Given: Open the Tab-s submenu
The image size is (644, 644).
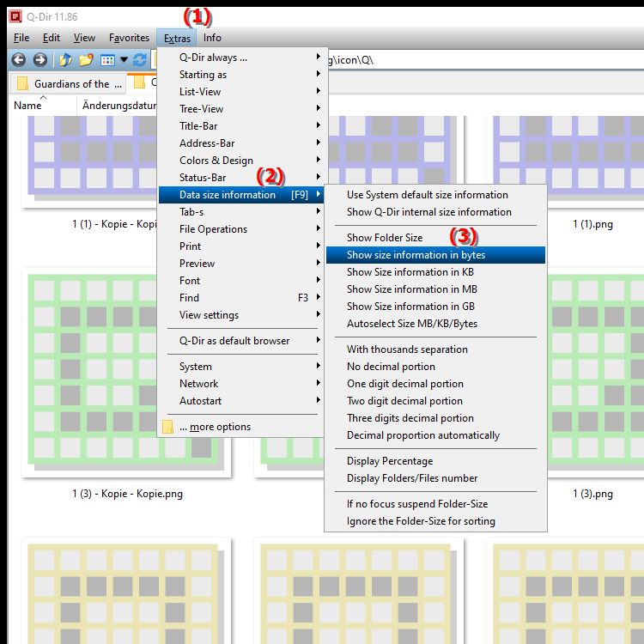Looking at the screenshot, I should [x=242, y=212].
